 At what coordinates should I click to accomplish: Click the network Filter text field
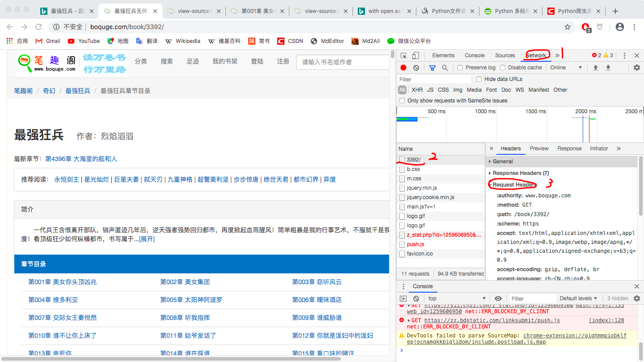[434, 79]
